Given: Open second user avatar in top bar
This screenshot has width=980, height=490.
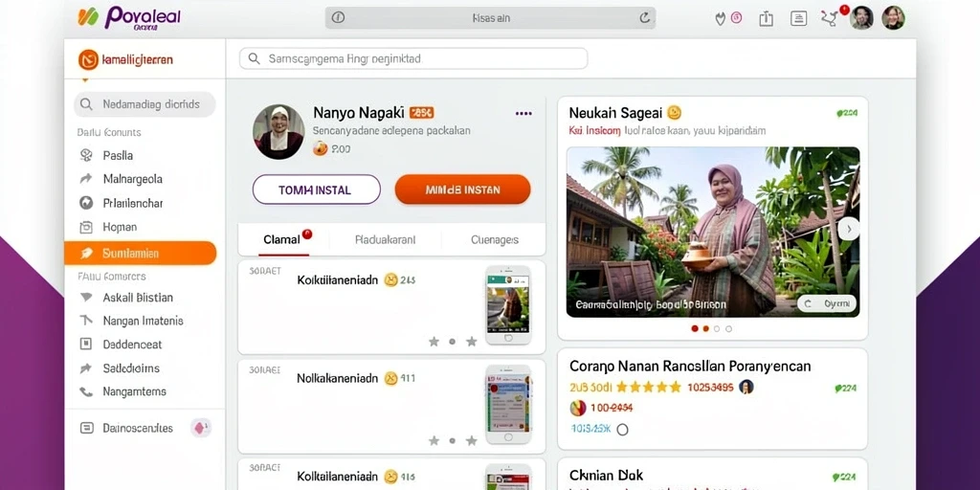Looking at the screenshot, I should click(893, 18).
